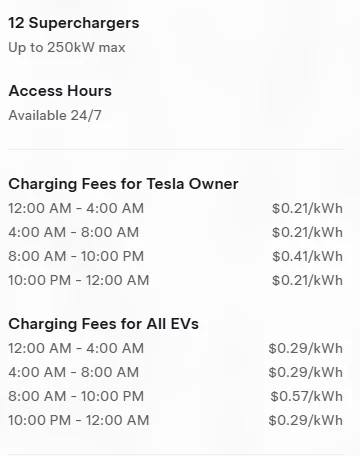Select Tesla Owner 8:00 AM - 10:00 PM row
Screen dimensions: 360x456
[176, 256]
